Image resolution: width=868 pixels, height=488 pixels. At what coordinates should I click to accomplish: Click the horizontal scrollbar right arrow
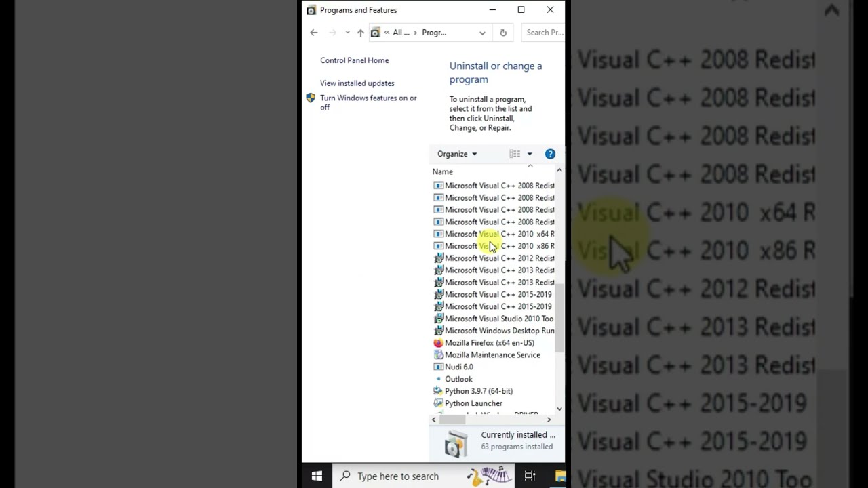[x=549, y=420]
